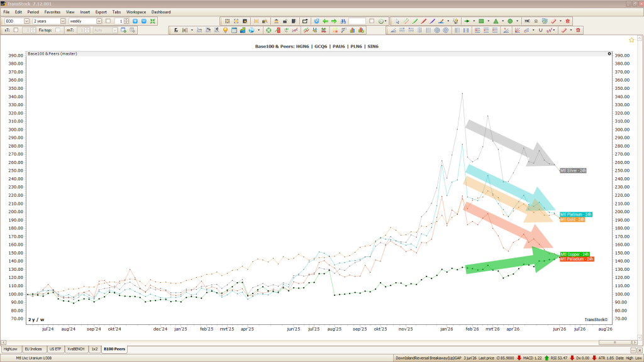
Task: Select the purple line drawing tool
Action: tap(432, 21)
